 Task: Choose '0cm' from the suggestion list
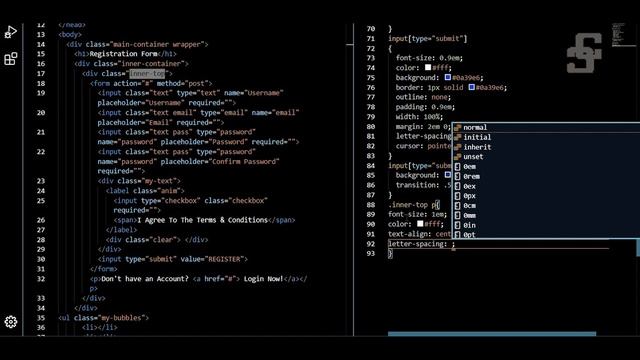pyautogui.click(x=546, y=206)
